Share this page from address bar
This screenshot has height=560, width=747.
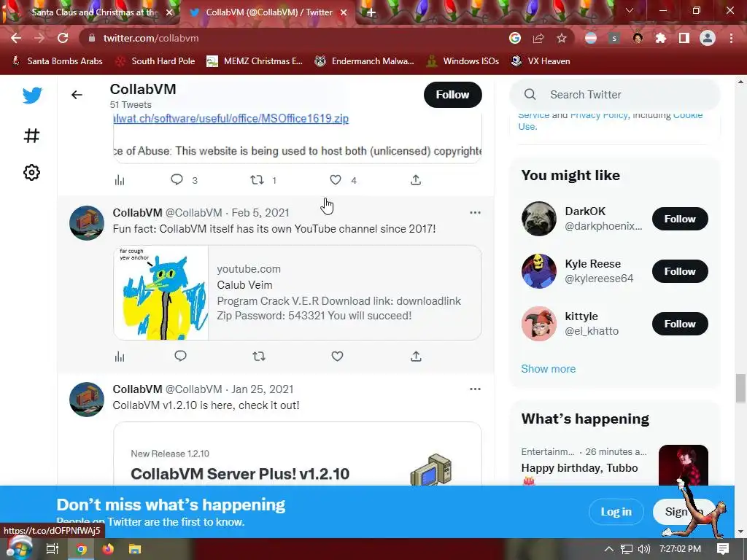(x=538, y=38)
